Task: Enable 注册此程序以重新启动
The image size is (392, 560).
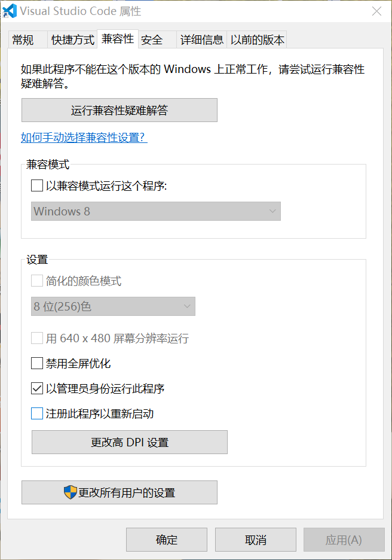Action: coord(35,413)
